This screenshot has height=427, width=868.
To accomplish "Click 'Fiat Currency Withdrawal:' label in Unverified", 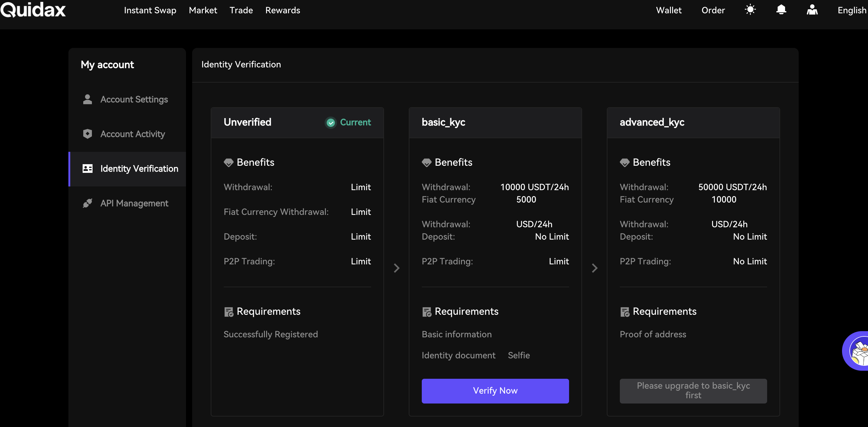I will point(276,212).
